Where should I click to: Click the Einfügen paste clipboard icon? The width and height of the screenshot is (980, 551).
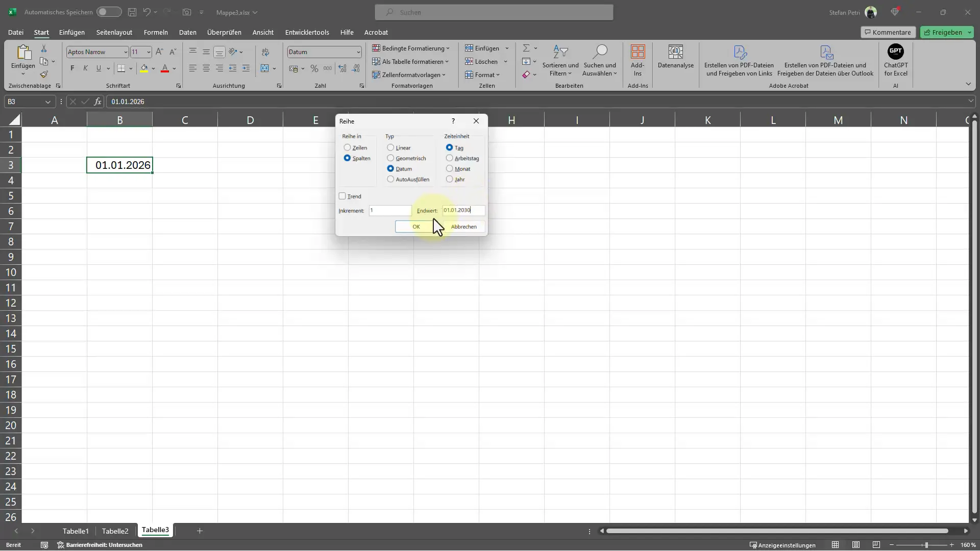click(x=23, y=52)
